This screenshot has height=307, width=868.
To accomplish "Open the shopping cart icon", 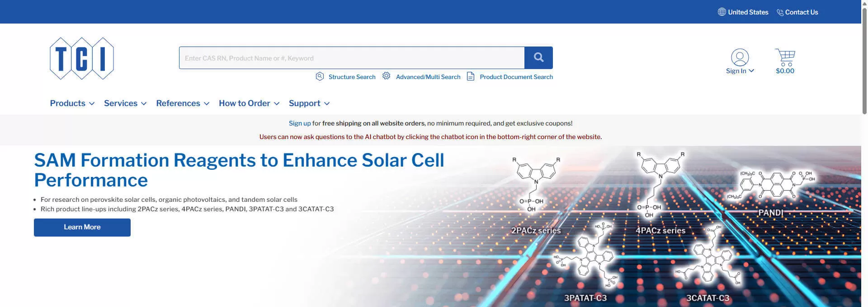I will tap(785, 57).
